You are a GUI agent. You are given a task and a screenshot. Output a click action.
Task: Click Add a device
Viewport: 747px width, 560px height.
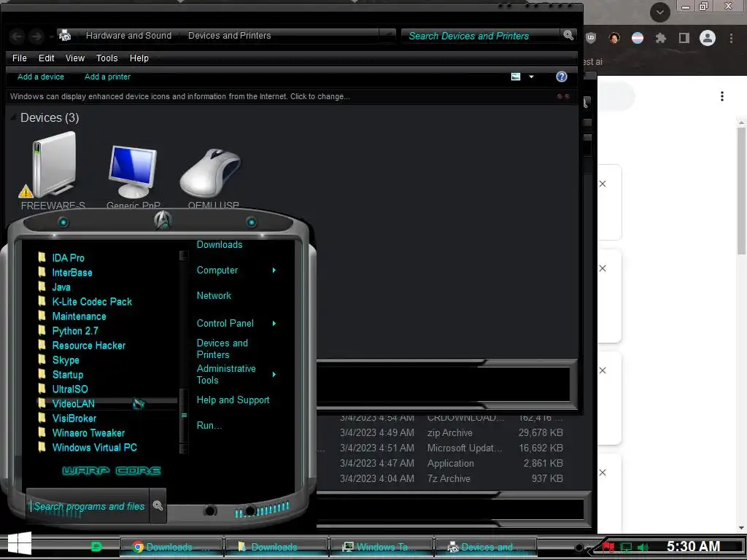click(41, 77)
